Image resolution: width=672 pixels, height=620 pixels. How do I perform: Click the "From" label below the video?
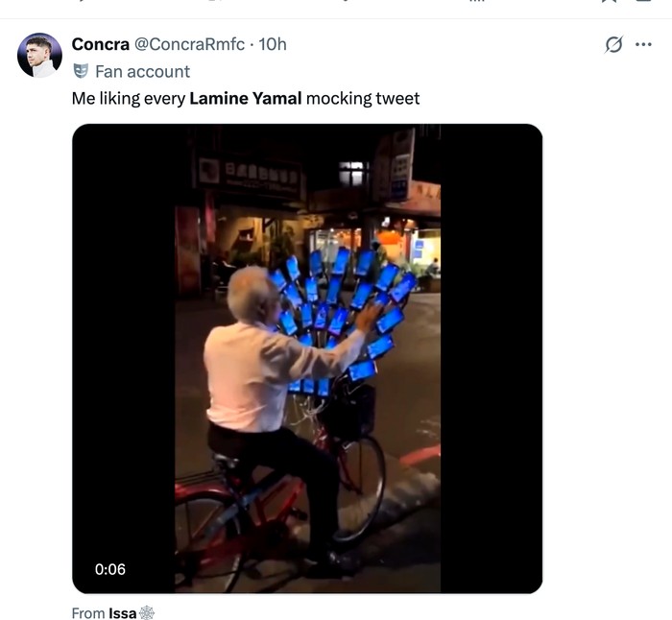(x=88, y=612)
